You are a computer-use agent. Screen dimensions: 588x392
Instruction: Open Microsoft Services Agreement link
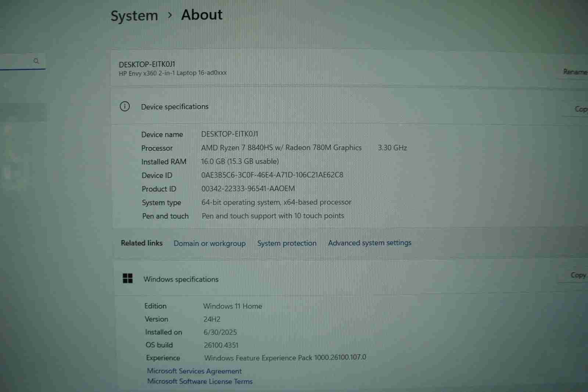tap(194, 371)
